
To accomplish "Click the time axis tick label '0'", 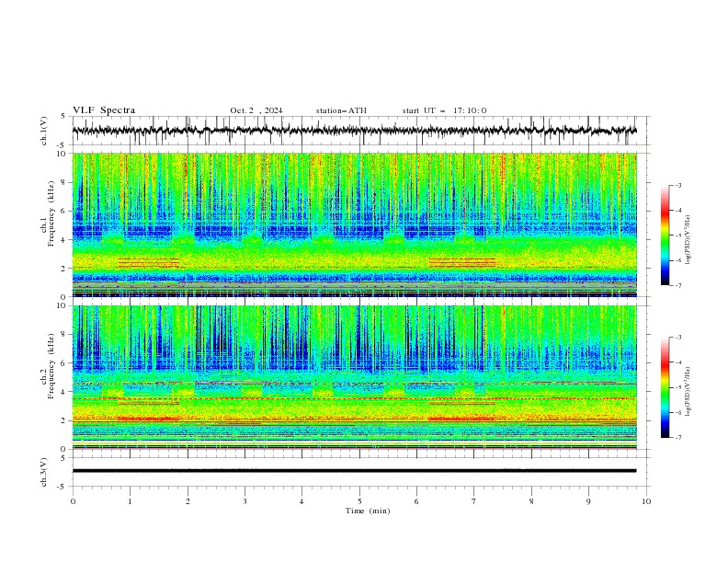I will pos(73,501).
